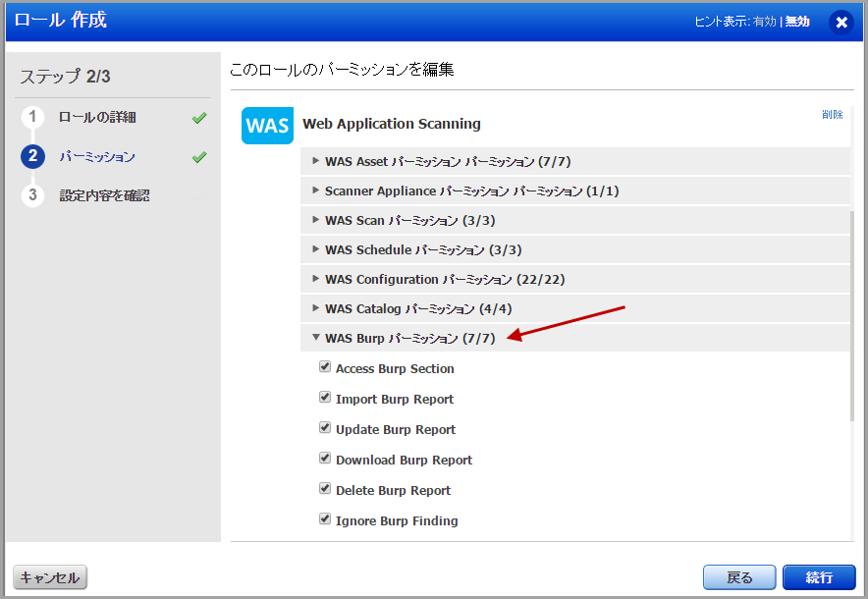Click the permissions list vertical scrollbar
Image resolution: width=868 pixels, height=599 pixels.
(852, 314)
